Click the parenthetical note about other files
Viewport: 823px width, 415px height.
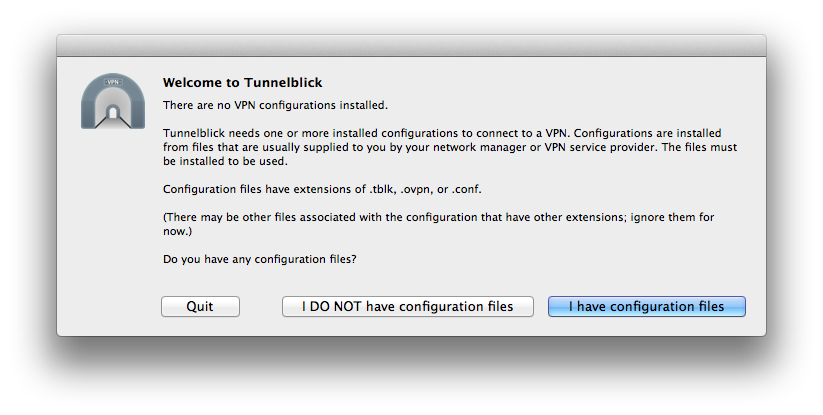(438, 224)
